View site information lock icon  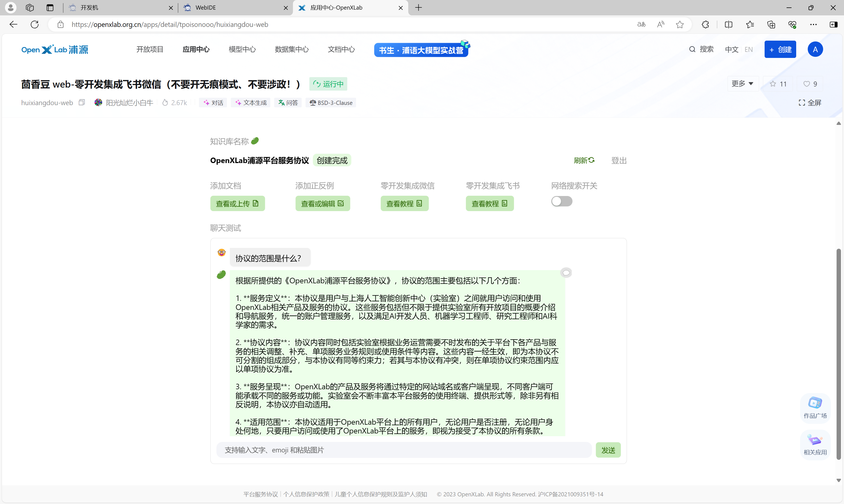[60, 24]
